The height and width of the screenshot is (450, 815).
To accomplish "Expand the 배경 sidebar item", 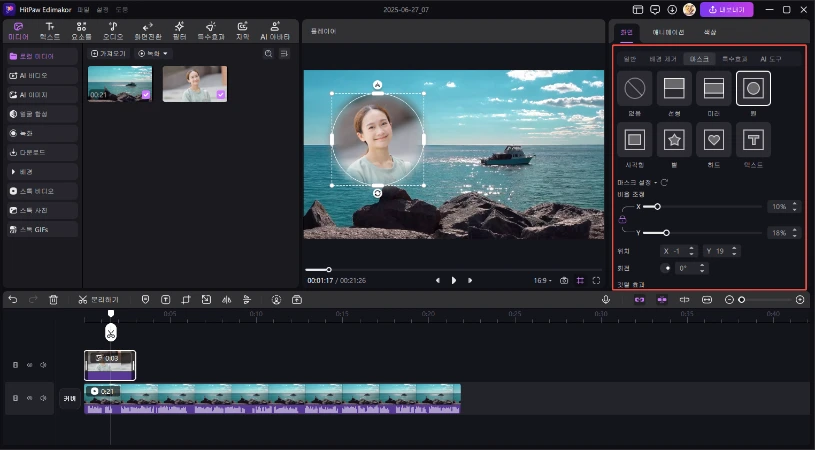I will pyautogui.click(x=43, y=171).
